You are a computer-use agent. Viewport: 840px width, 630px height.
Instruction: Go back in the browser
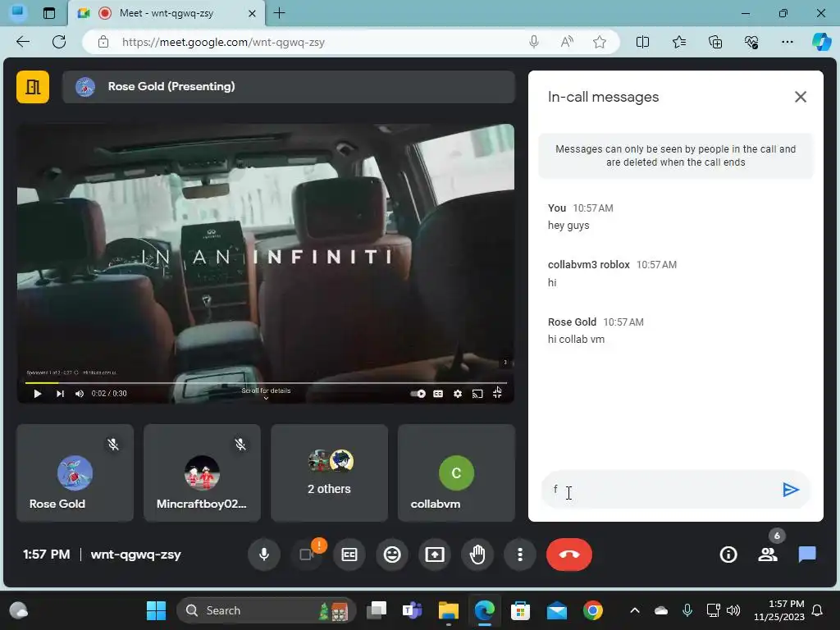click(23, 42)
